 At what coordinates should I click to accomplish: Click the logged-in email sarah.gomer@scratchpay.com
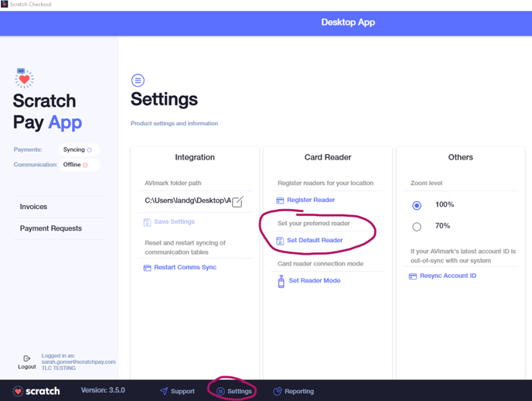click(79, 362)
